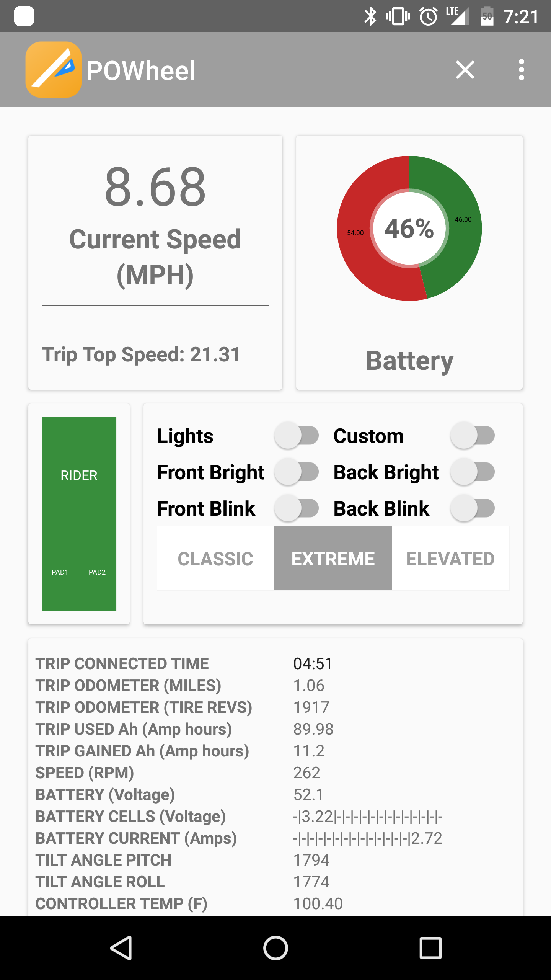Toggle the Front Bright switch

pyautogui.click(x=297, y=472)
